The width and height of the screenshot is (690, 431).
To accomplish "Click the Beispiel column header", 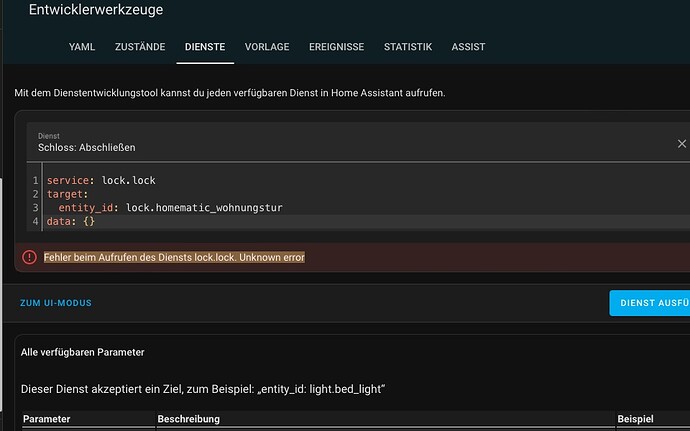I will (x=635, y=419).
